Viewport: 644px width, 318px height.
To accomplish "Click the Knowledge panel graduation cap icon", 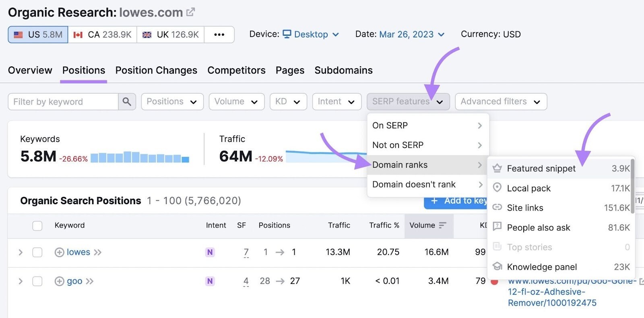I will (497, 267).
